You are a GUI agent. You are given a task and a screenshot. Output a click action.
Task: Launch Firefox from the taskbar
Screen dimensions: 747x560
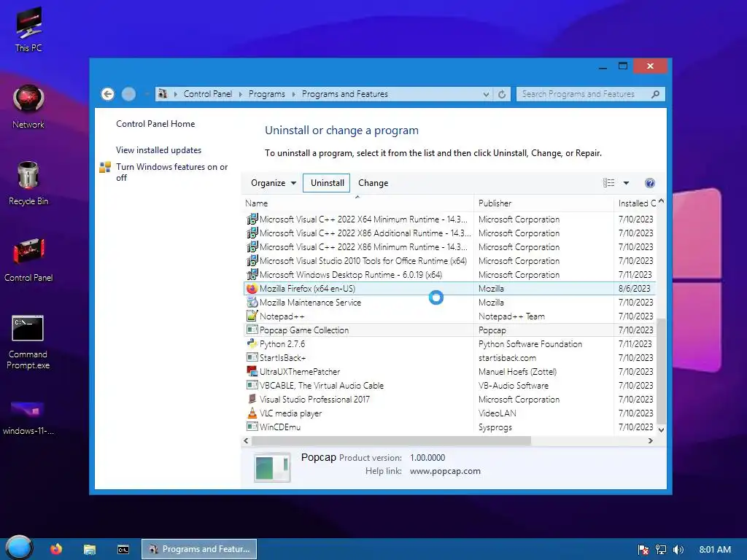click(56, 549)
